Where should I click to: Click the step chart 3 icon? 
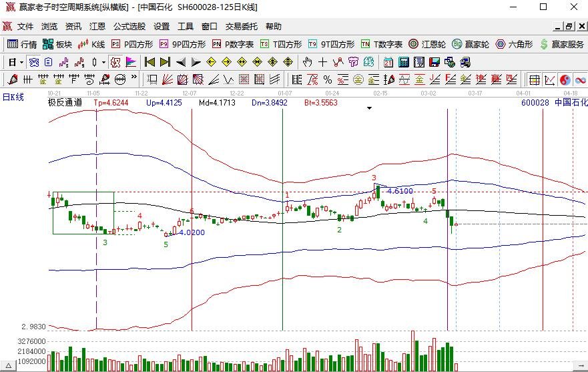[x=64, y=62]
